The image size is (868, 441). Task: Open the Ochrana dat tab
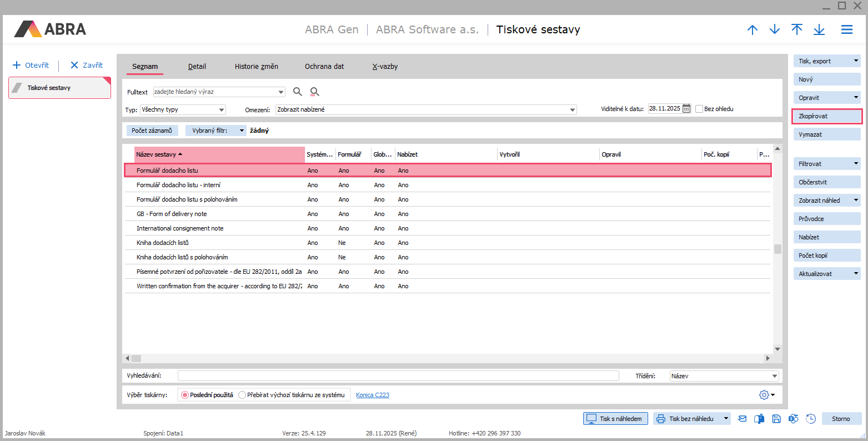tap(324, 67)
